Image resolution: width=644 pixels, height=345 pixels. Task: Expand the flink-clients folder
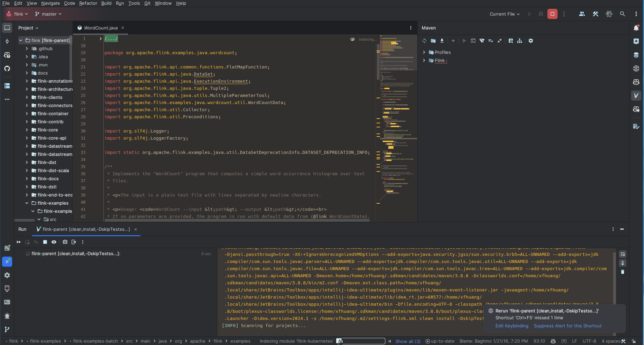point(27,97)
